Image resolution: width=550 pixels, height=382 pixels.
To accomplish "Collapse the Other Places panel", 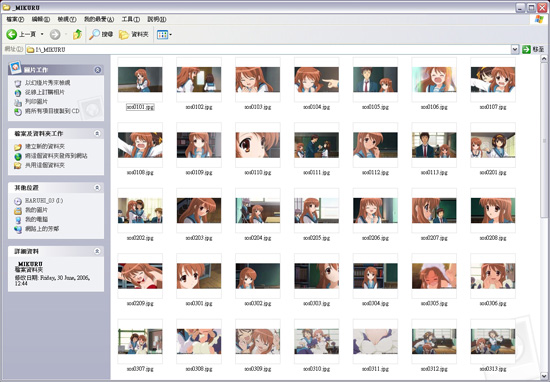I will coord(98,188).
